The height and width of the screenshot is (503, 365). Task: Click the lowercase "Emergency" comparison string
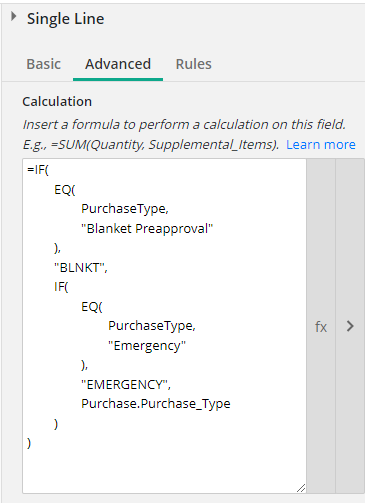pyautogui.click(x=147, y=346)
